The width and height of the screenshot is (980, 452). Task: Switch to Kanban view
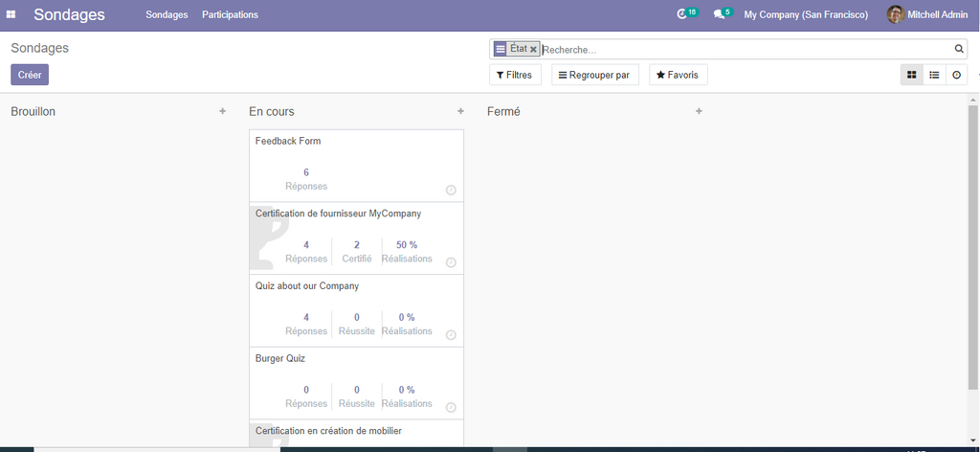point(911,75)
